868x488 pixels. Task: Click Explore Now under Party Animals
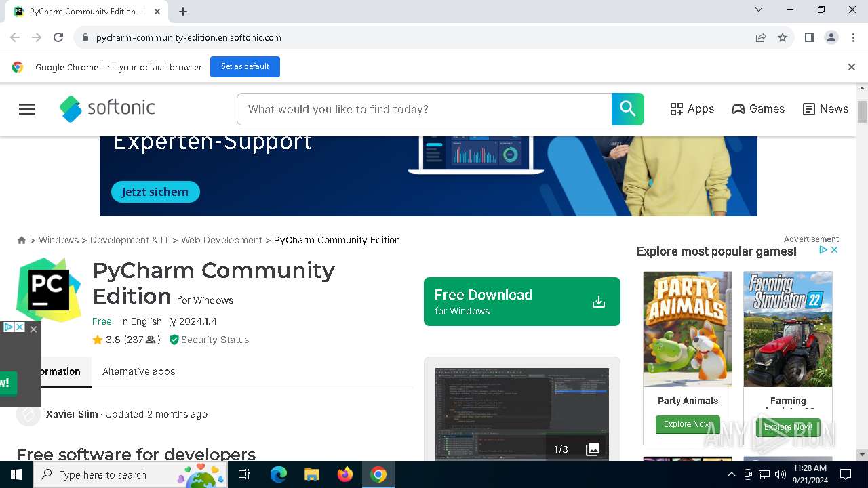pyautogui.click(x=688, y=424)
